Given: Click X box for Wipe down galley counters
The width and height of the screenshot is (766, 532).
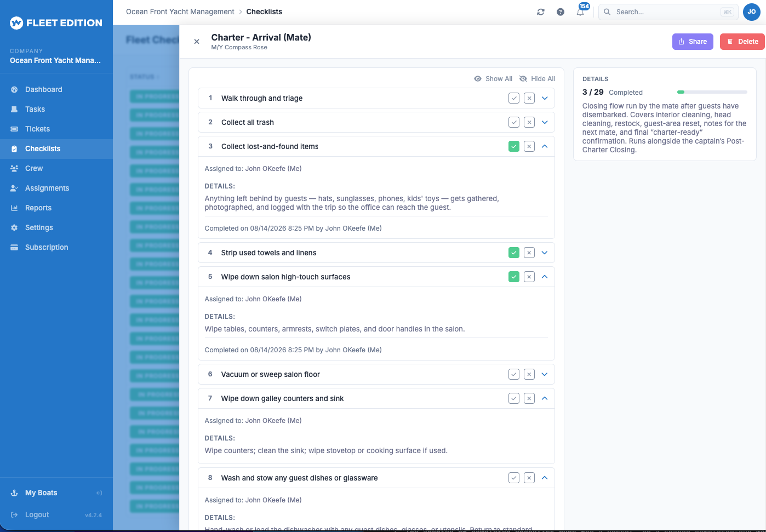Looking at the screenshot, I should (x=529, y=398).
